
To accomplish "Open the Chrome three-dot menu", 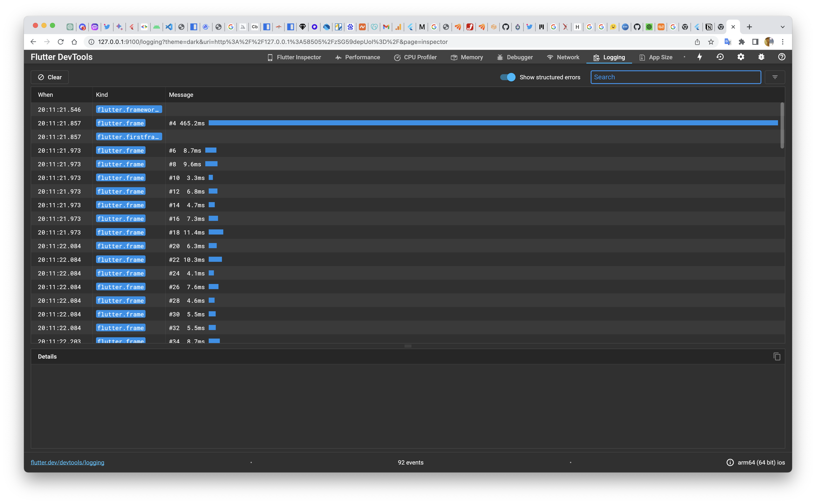I will (783, 42).
